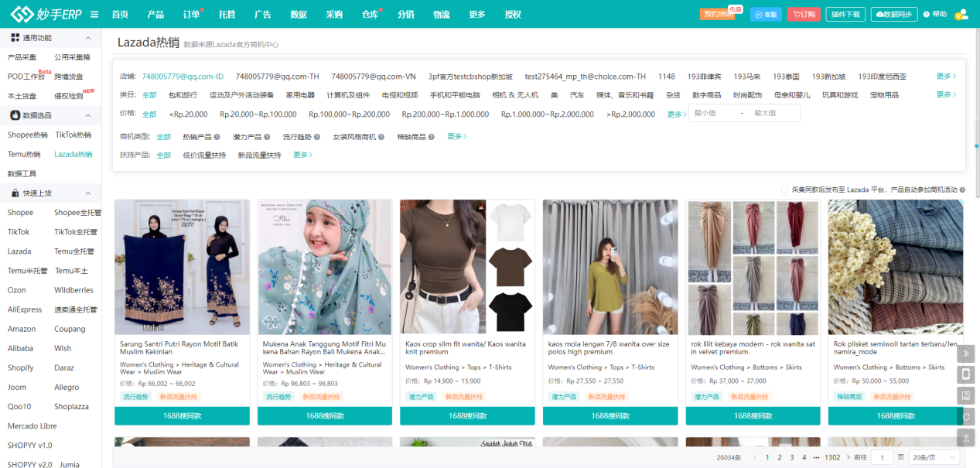The height and width of the screenshot is (468, 980).
Task: Click the pagination ellipsis jump icon
Action: coord(816,457)
